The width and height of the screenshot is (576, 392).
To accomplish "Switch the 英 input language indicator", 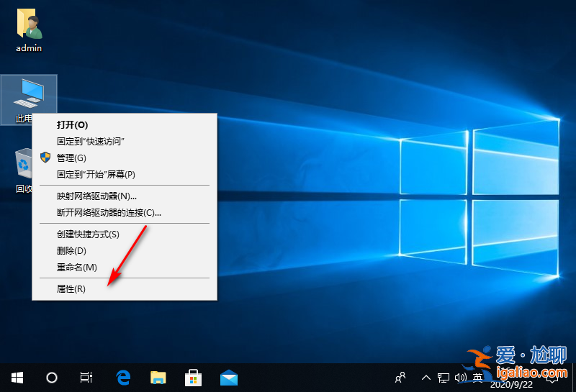I will (x=477, y=377).
